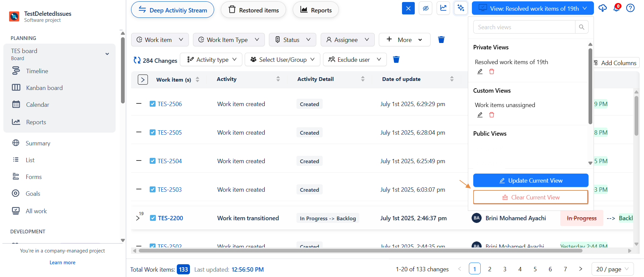The image size is (644, 277).
Task: Expand the Activity type dropdown
Action: pyautogui.click(x=212, y=60)
